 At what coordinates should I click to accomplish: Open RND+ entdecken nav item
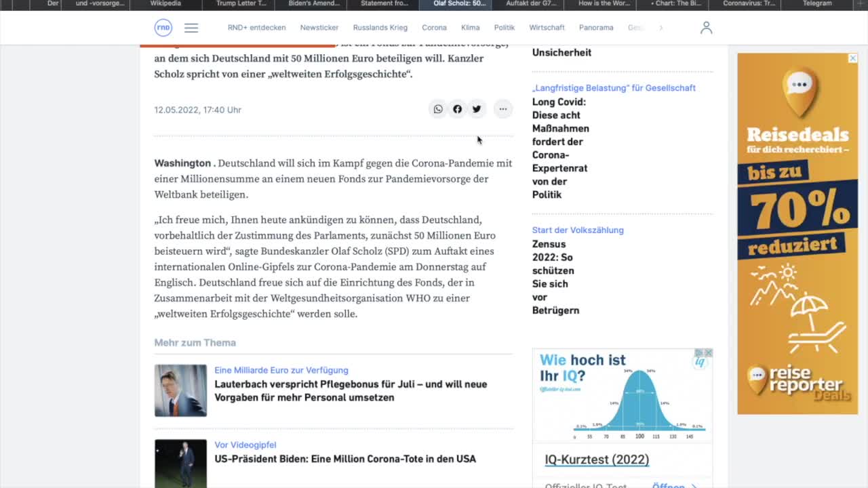point(256,28)
